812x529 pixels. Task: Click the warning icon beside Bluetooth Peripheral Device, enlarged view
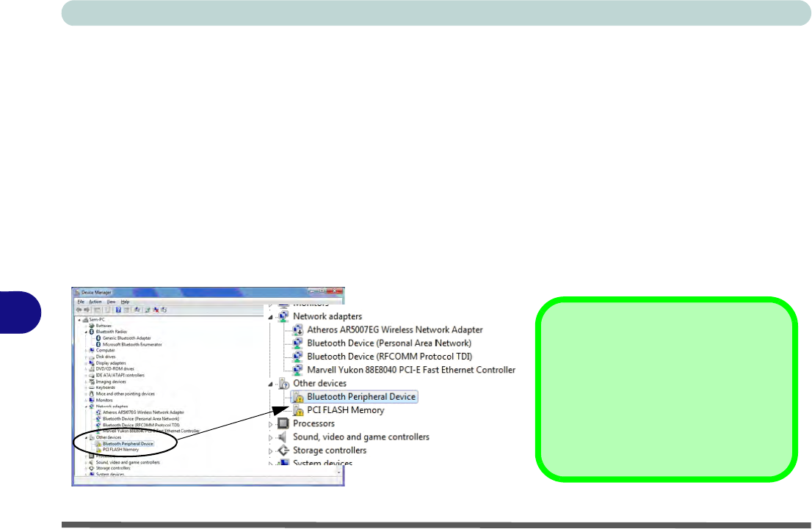[x=298, y=397]
